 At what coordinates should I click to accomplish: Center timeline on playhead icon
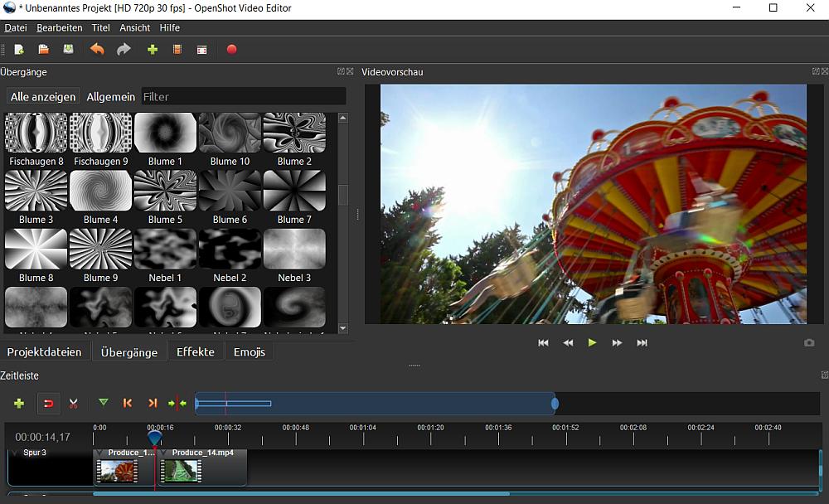coord(177,404)
